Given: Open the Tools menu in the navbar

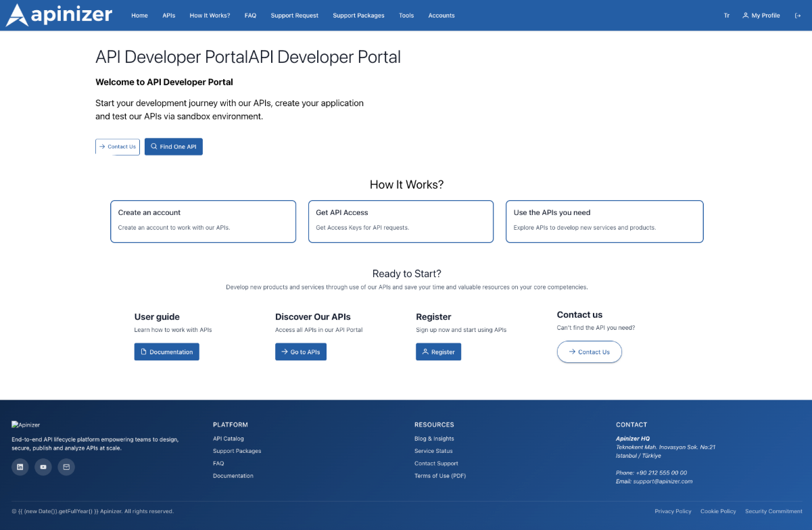Looking at the screenshot, I should pos(406,16).
